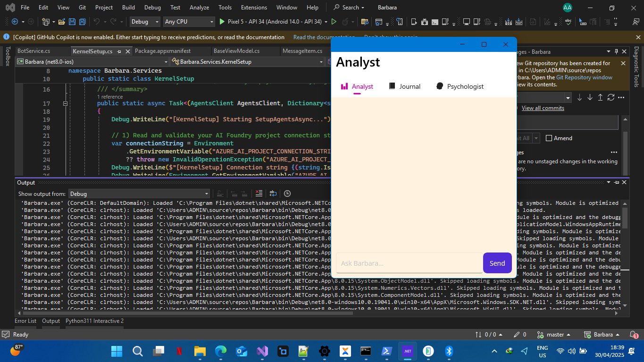Select the Journal tab in the Analyst app window
644x362 pixels.
coord(404,86)
